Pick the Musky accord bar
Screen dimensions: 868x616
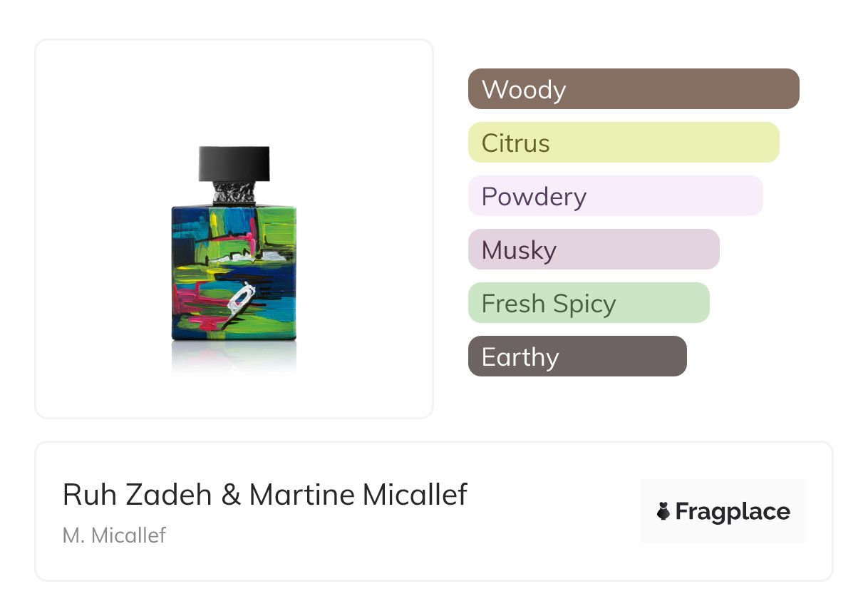(x=594, y=250)
